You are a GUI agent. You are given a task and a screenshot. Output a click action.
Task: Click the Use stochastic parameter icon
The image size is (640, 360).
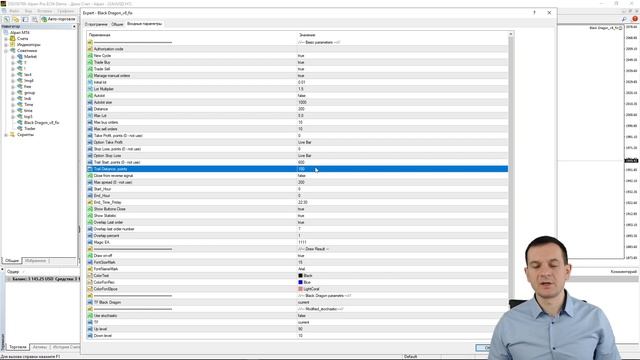[x=90, y=316]
